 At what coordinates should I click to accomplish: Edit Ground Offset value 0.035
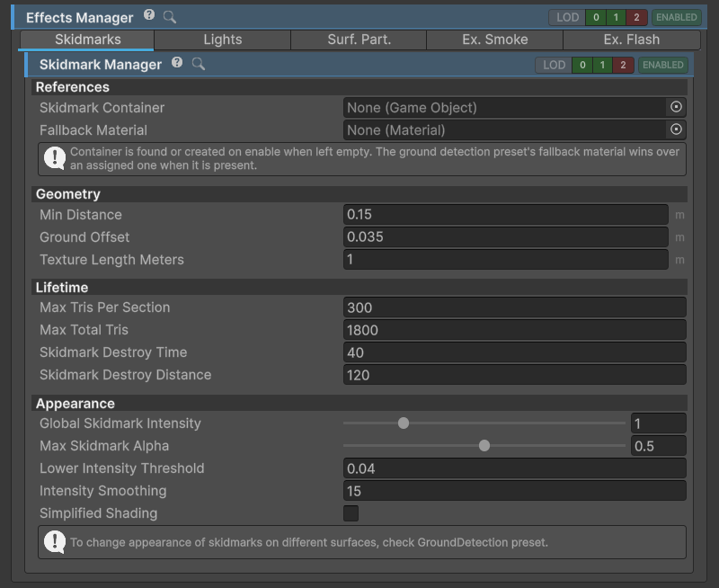[x=506, y=236]
